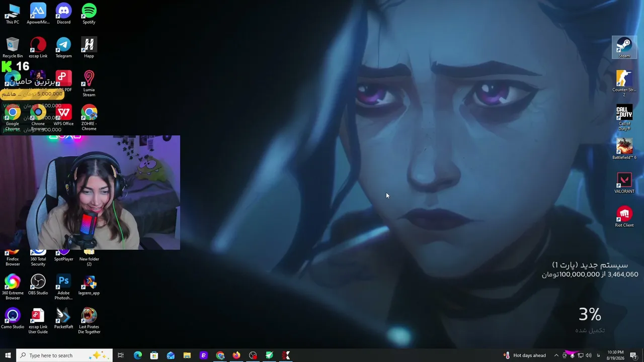Select the Last Pirates Die Together shortcut
Screen dimensions: 644x362
(x=89, y=321)
